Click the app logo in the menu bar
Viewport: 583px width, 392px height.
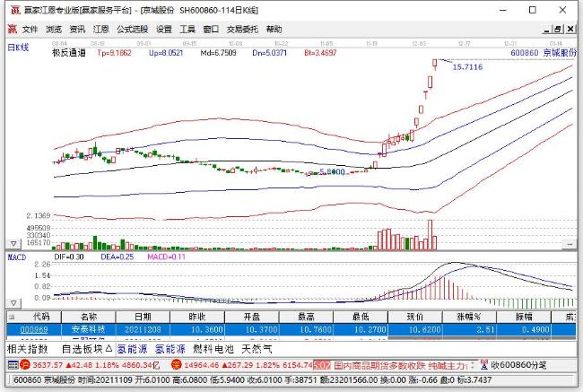pyautogui.click(x=13, y=29)
